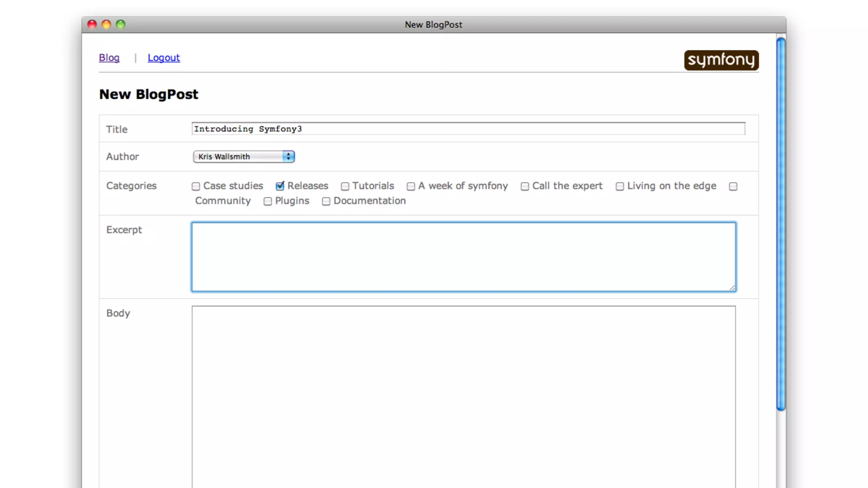Check the Case studies category
The image size is (868, 488).
tap(196, 186)
